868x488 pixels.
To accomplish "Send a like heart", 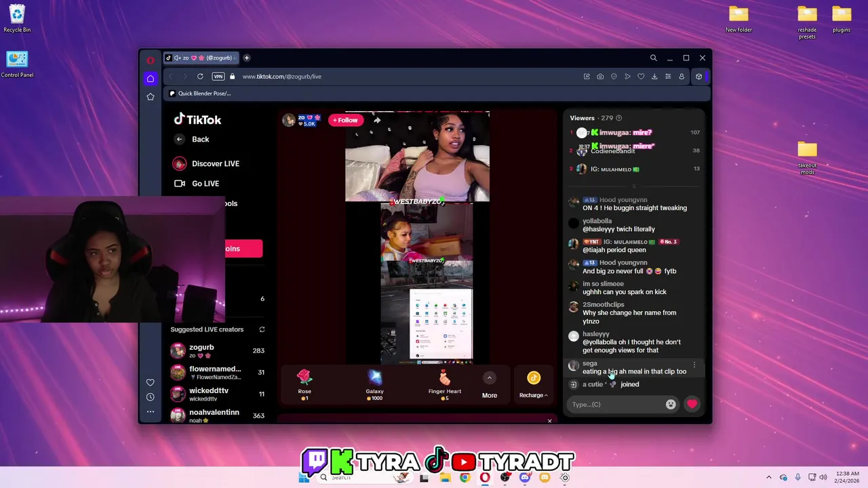I will click(692, 405).
